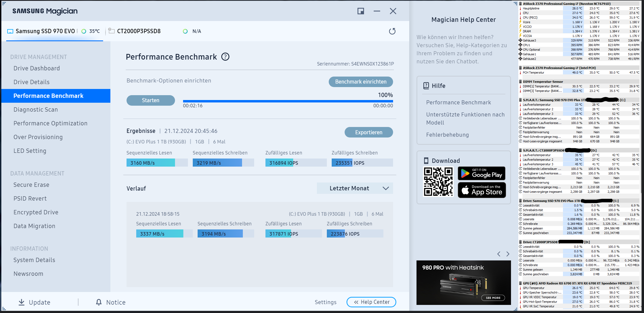The image size is (644, 313).
Task: Open Secure Erase in sidebar
Action: [31, 185]
